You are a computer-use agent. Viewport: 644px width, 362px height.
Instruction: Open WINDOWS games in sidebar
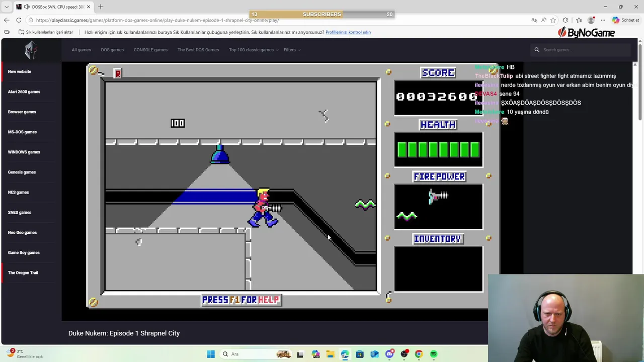tap(24, 152)
